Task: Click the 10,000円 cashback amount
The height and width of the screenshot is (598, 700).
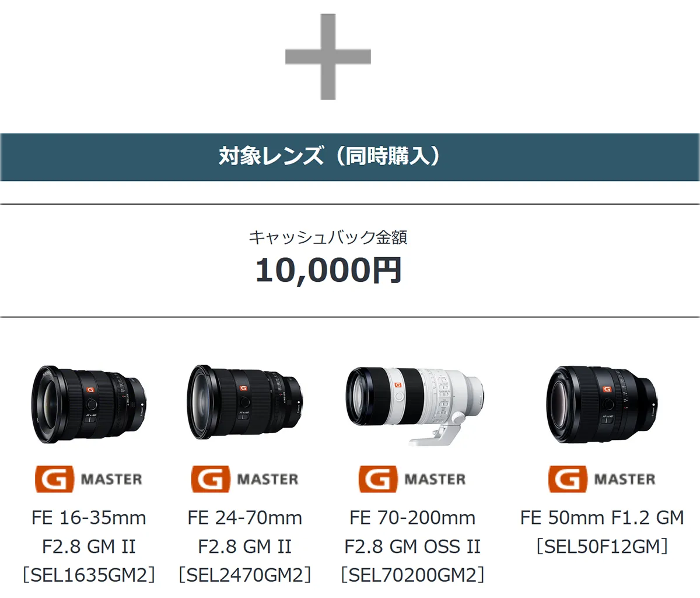Action: click(x=328, y=270)
